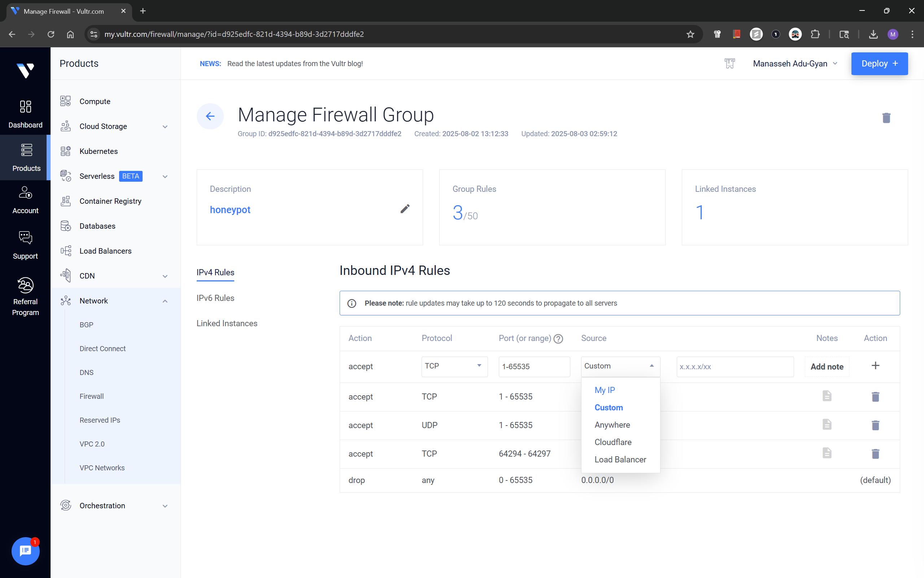Open Firewall under Network
The image size is (924, 578).
(x=92, y=396)
